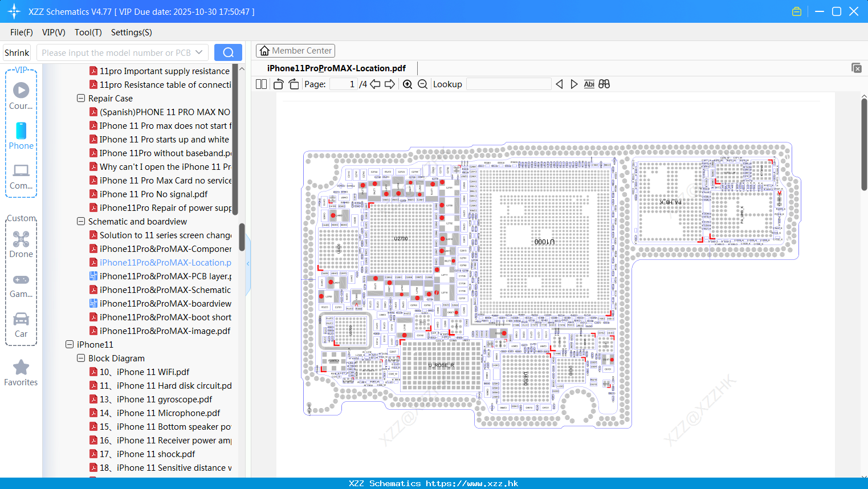Click the Lookup text field
Viewport: 868px width, 489px height.
[x=508, y=84]
